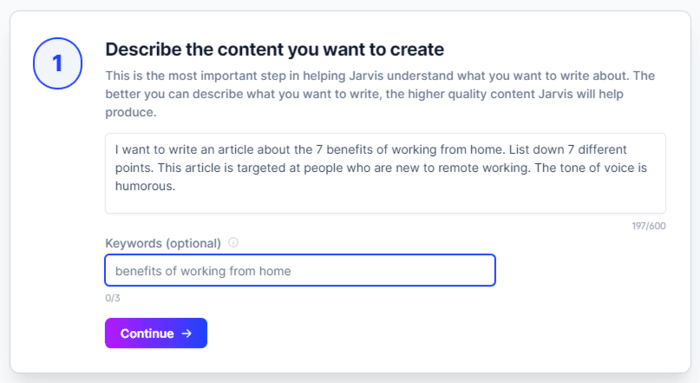
Task: Click the text 'I want to write an article'
Action: 184,150
